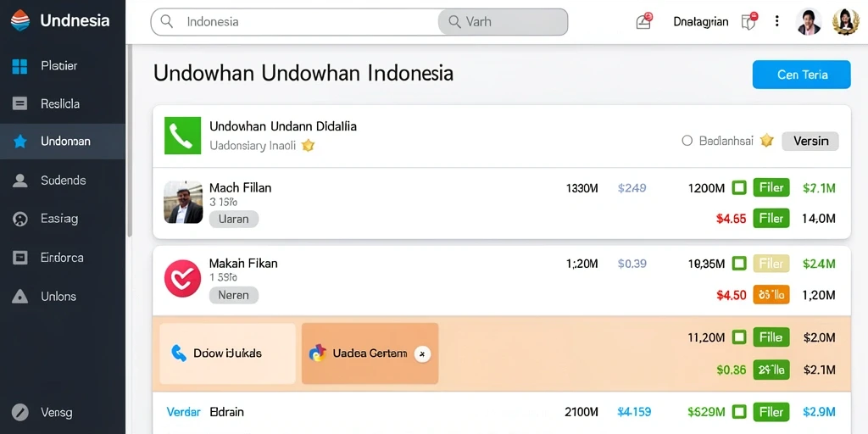Click the Dnalagrian header link
Viewport: 868px width, 434px height.
pyautogui.click(x=701, y=21)
